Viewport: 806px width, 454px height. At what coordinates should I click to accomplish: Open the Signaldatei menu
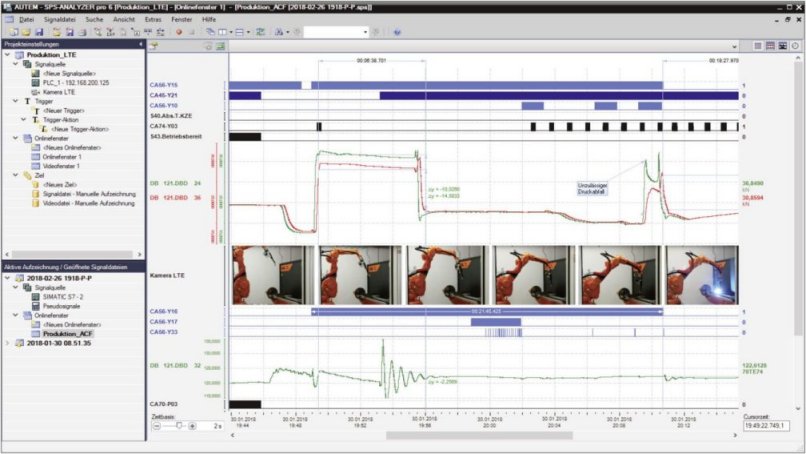[x=60, y=20]
